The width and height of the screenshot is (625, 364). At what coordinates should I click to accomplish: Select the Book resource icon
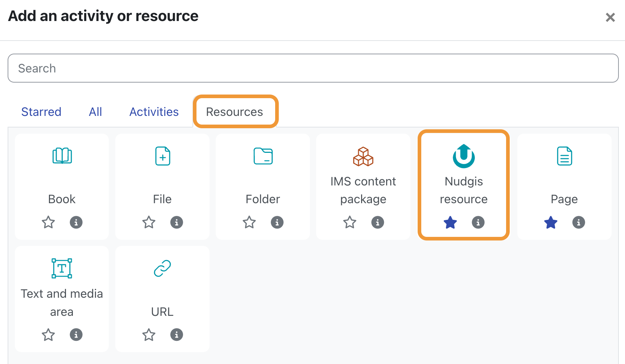click(62, 156)
